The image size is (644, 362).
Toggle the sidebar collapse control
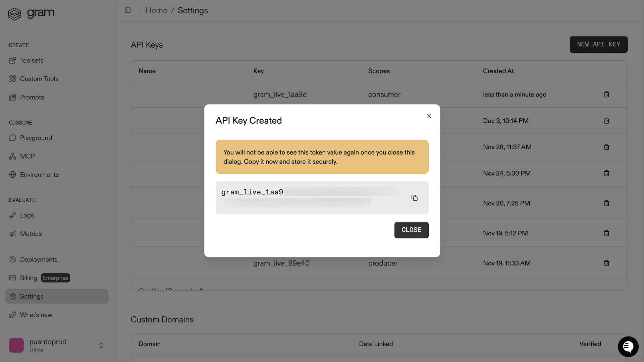[128, 10]
